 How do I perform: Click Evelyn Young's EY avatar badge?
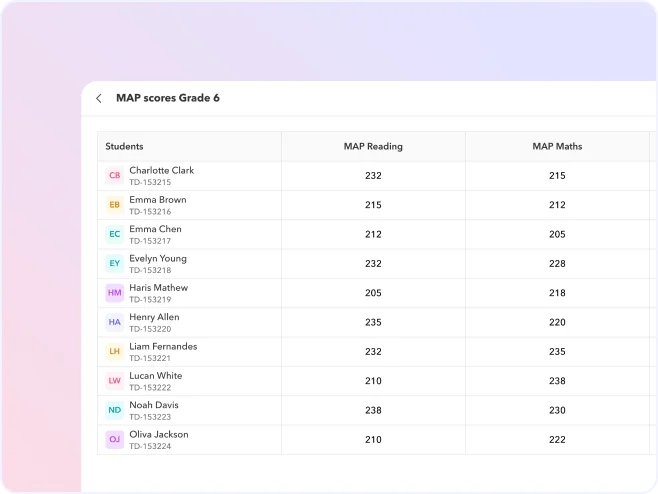click(x=115, y=264)
